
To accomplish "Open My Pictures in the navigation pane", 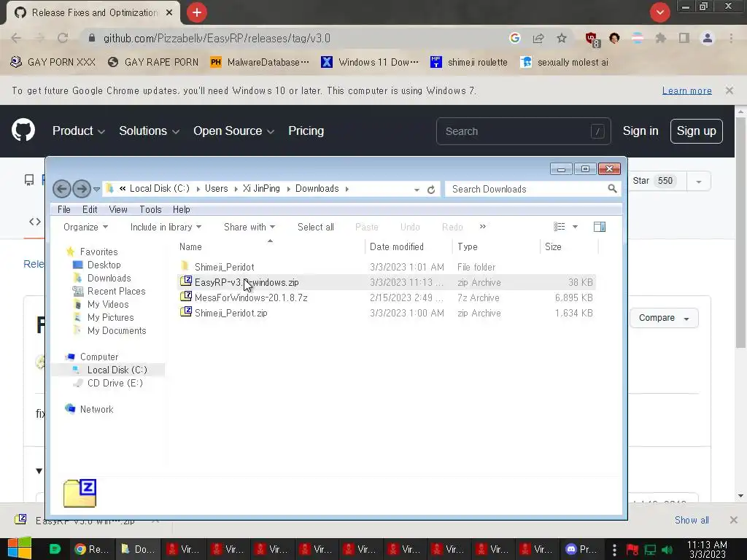I will tap(111, 318).
